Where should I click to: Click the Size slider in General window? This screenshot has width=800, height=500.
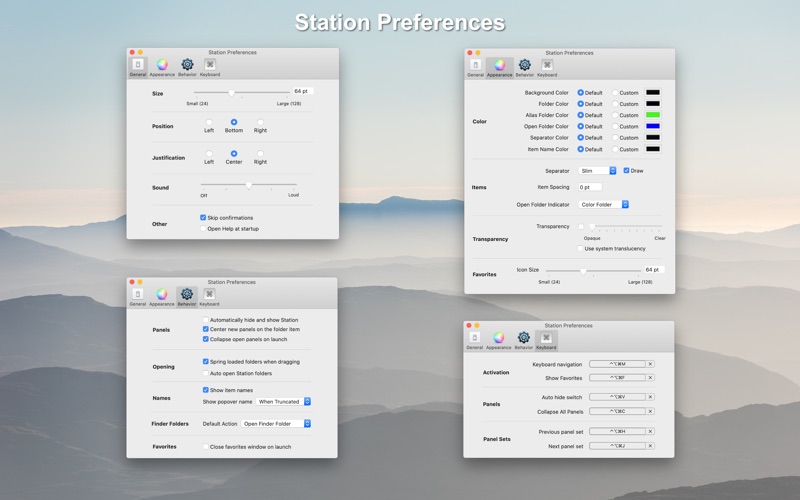click(x=241, y=93)
